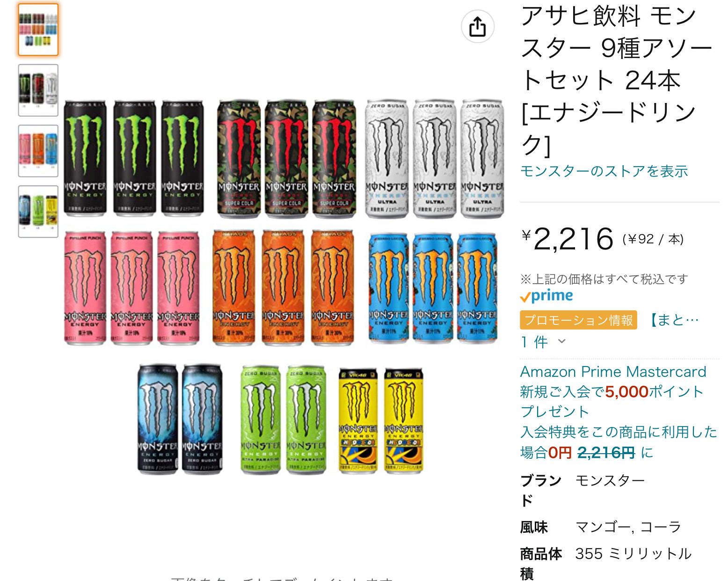Click the yellow VR46 Monster can in image

[x=358, y=420]
